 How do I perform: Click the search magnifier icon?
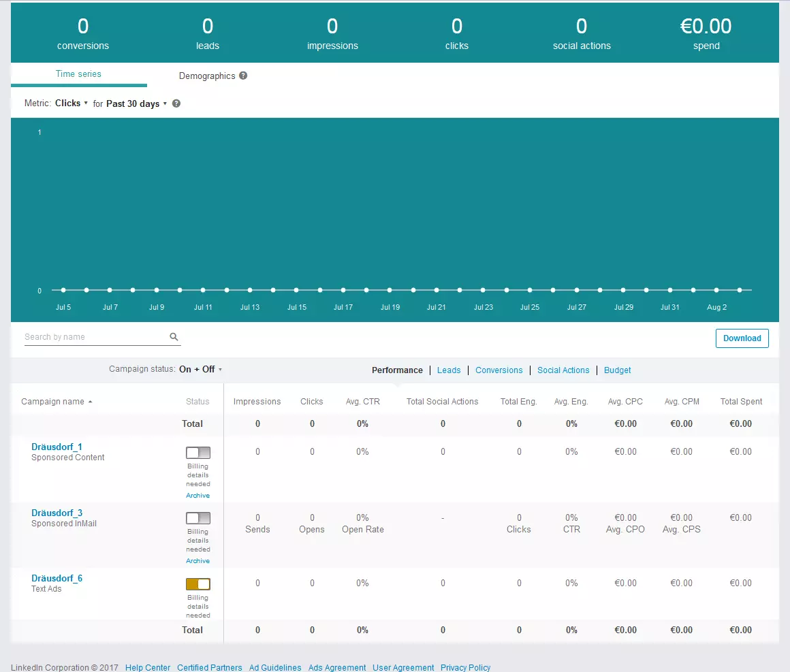174,336
